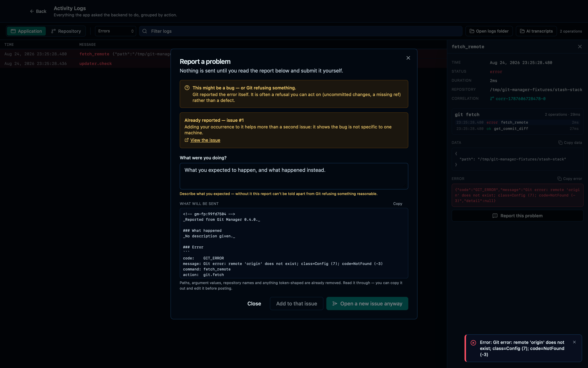This screenshot has height=368, width=588.
Task: Click the folder icon on AI transcripts
Action: [x=522, y=31]
